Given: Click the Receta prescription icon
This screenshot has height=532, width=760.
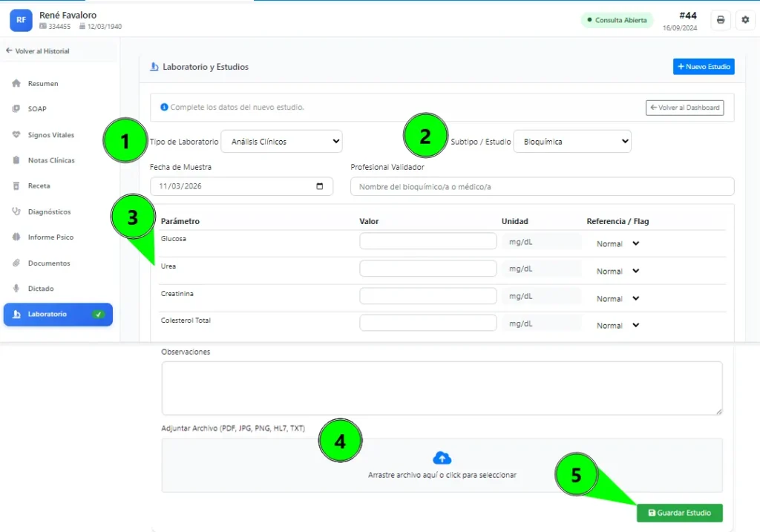Looking at the screenshot, I should point(16,185).
